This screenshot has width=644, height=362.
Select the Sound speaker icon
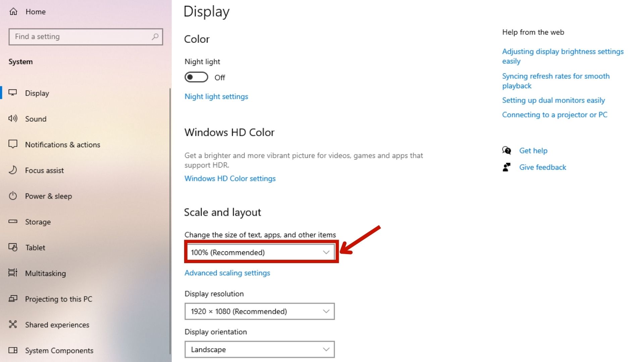[13, 118]
